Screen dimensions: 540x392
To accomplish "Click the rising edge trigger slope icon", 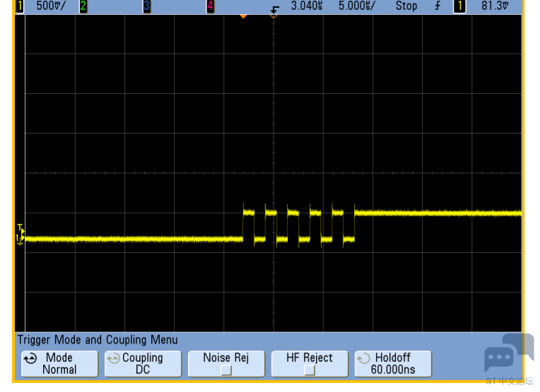I will tap(438, 6).
